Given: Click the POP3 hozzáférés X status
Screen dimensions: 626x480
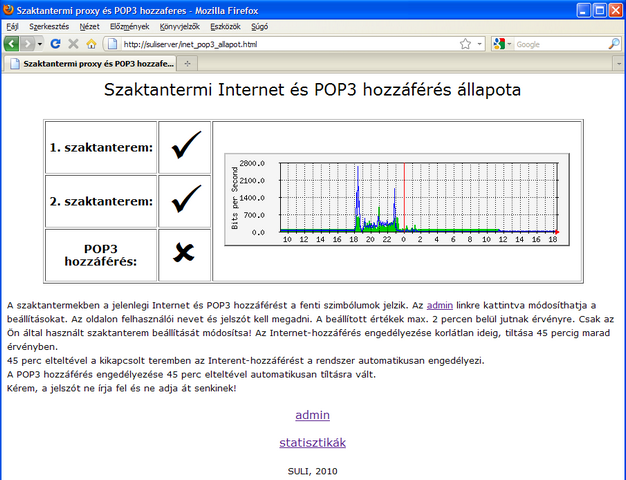Looking at the screenshot, I should coord(185,255).
